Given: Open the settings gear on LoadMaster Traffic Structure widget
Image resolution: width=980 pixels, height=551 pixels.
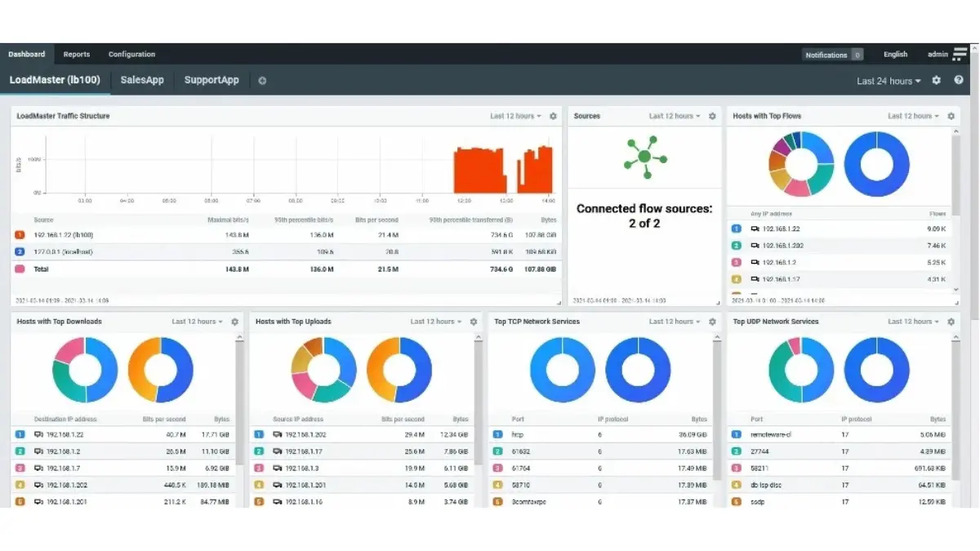Looking at the screenshot, I should [552, 116].
